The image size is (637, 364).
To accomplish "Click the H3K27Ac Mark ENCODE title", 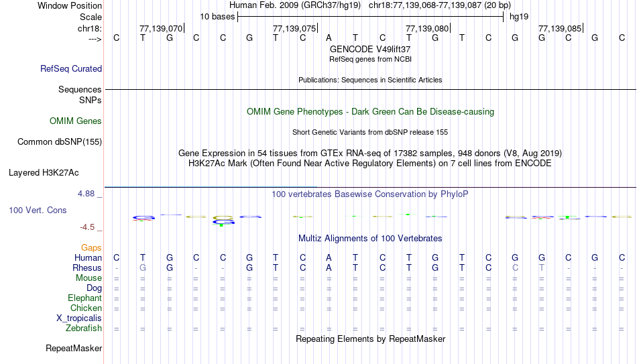I will (x=370, y=164).
